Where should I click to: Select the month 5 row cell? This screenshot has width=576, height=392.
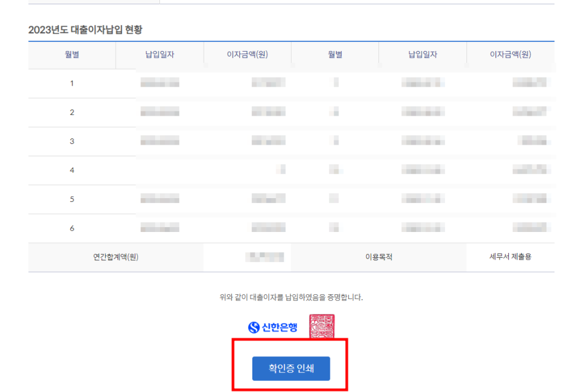click(72, 199)
